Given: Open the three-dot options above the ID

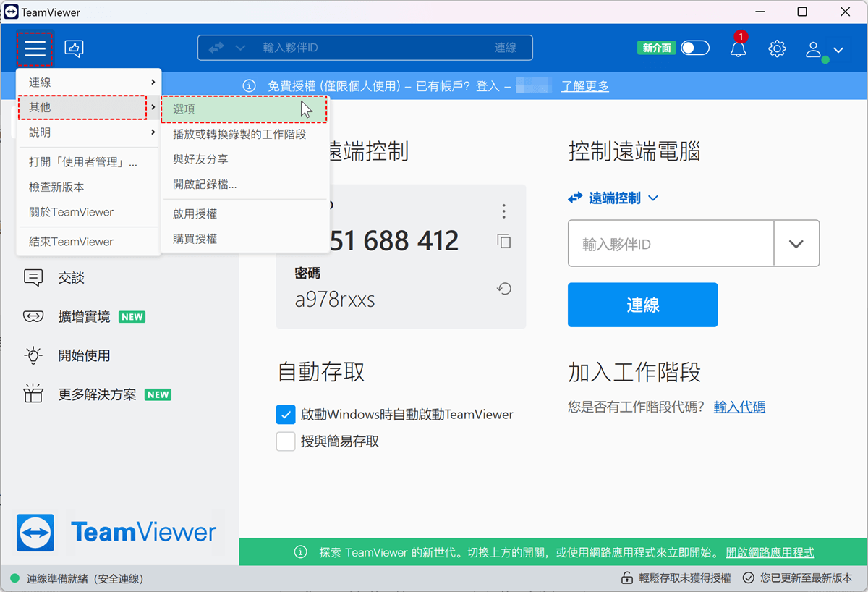Looking at the screenshot, I should [x=504, y=211].
